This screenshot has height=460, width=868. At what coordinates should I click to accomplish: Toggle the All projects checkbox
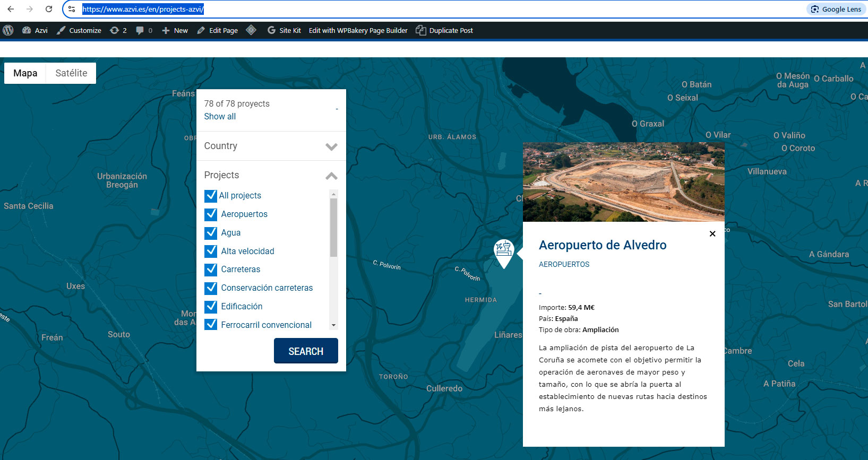pyautogui.click(x=211, y=196)
